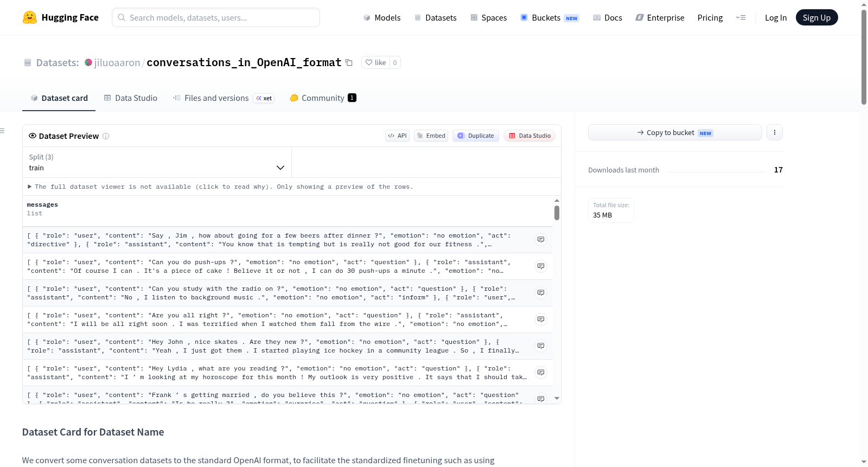This screenshot has width=868, height=467.
Task: Click the '35 MB' total file size value
Action: [602, 215]
